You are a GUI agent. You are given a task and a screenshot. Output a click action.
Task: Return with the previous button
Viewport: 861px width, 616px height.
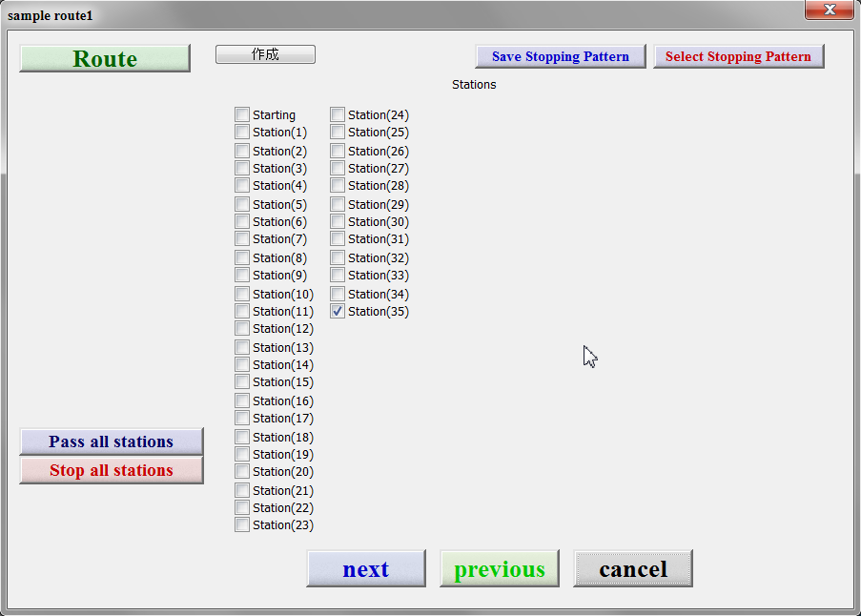499,569
